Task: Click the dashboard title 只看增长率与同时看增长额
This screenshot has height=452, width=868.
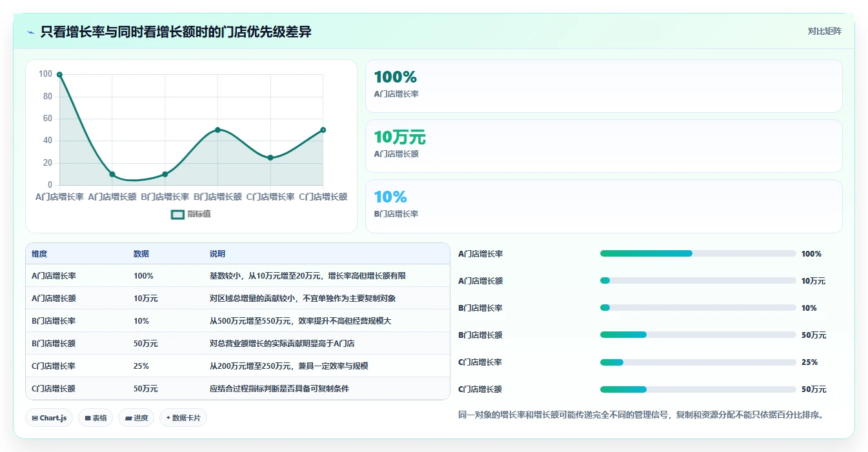Action: [x=176, y=32]
